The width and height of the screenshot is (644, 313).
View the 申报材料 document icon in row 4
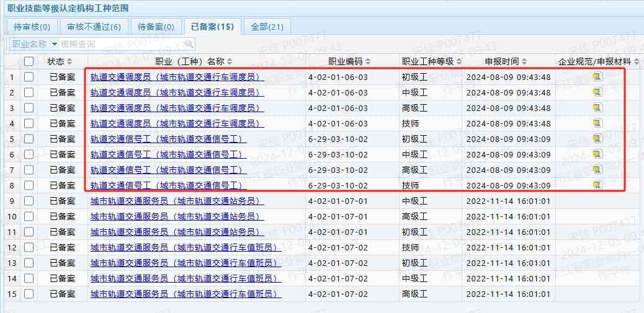point(597,123)
